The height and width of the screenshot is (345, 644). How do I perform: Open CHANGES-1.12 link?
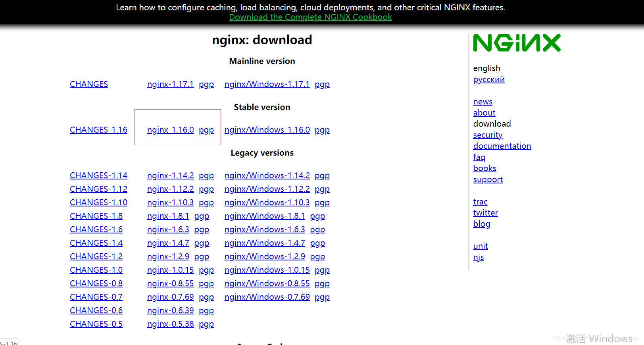(99, 189)
